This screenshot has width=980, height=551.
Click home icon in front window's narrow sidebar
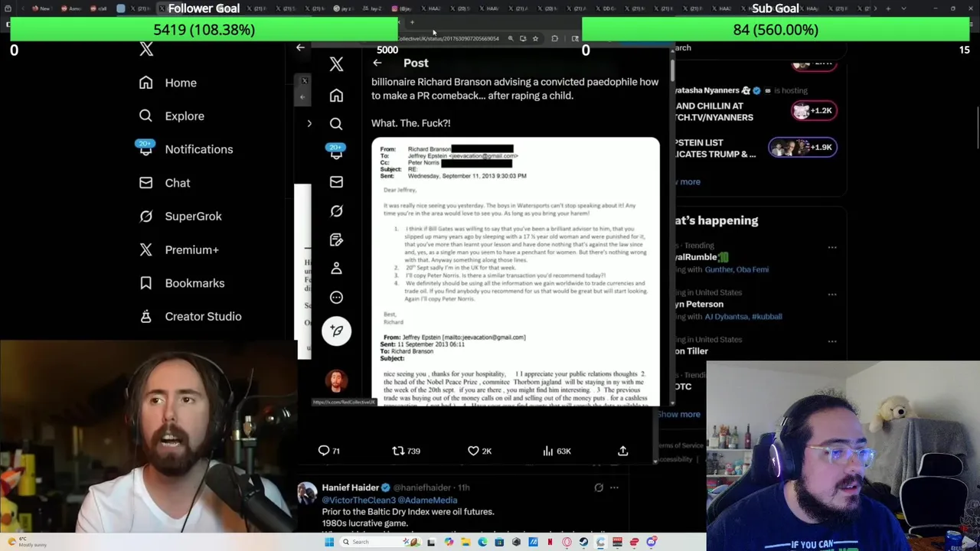click(336, 96)
